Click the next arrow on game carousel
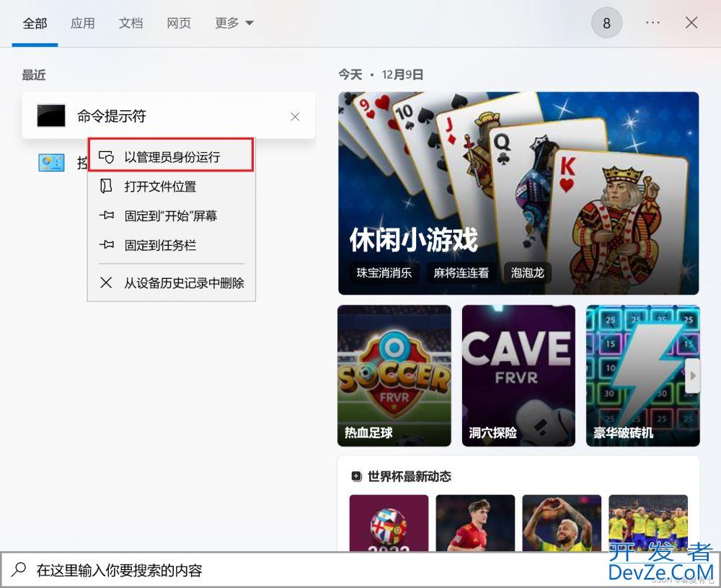 pyautogui.click(x=692, y=375)
